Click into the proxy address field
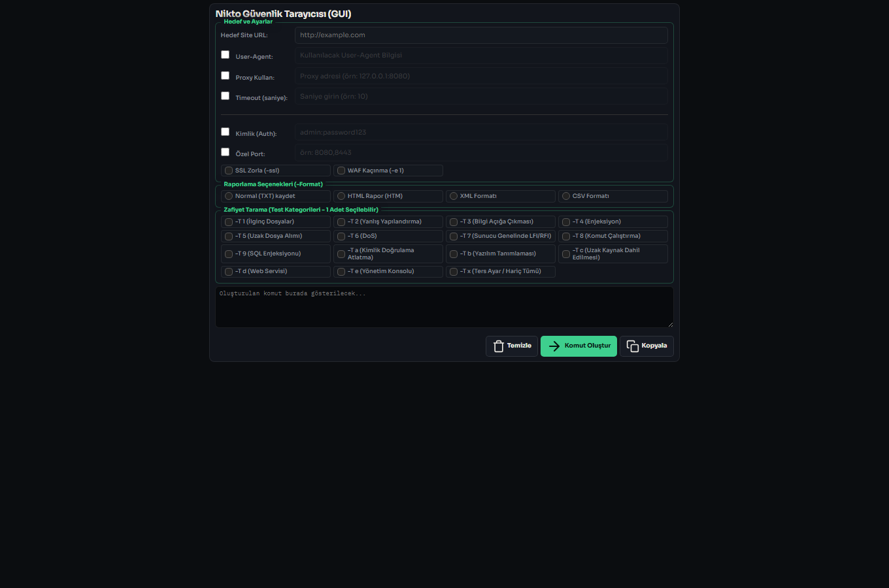The height and width of the screenshot is (588, 889). click(481, 76)
